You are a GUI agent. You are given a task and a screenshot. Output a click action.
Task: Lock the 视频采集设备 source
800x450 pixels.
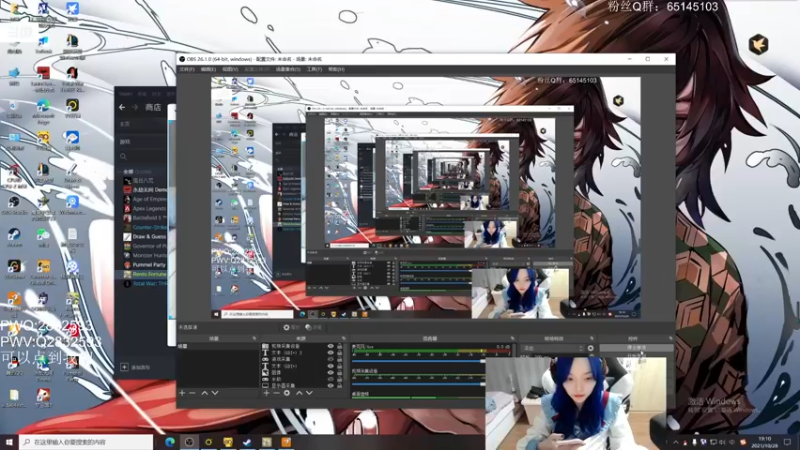[339, 346]
